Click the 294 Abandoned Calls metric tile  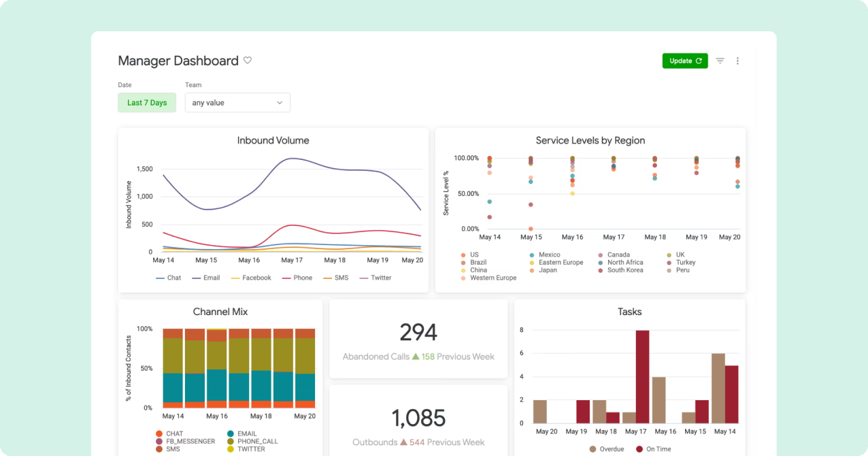[418, 338]
